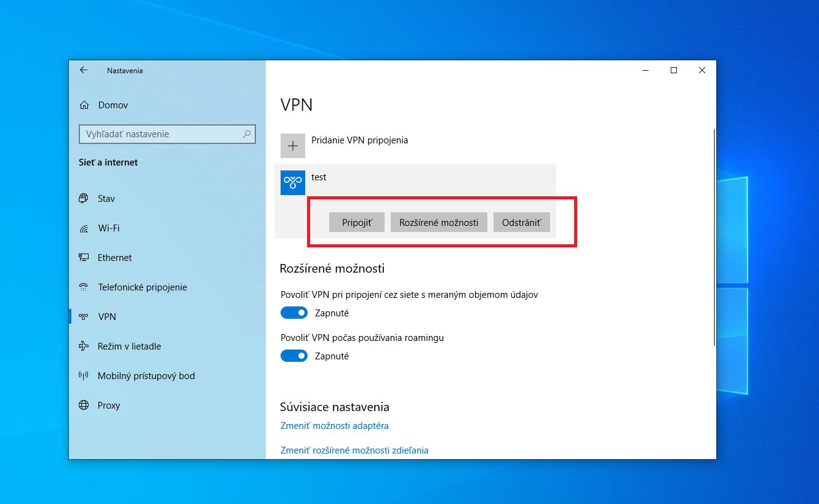Select the Režim v lietadle airplane icon
Viewport: 819px width, 504px height.
(x=84, y=346)
